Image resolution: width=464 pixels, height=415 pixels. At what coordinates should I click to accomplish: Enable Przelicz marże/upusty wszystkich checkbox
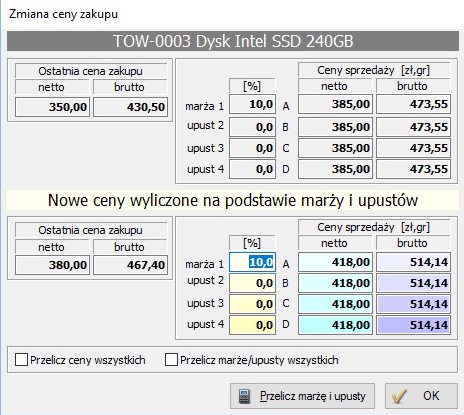pyautogui.click(x=171, y=360)
